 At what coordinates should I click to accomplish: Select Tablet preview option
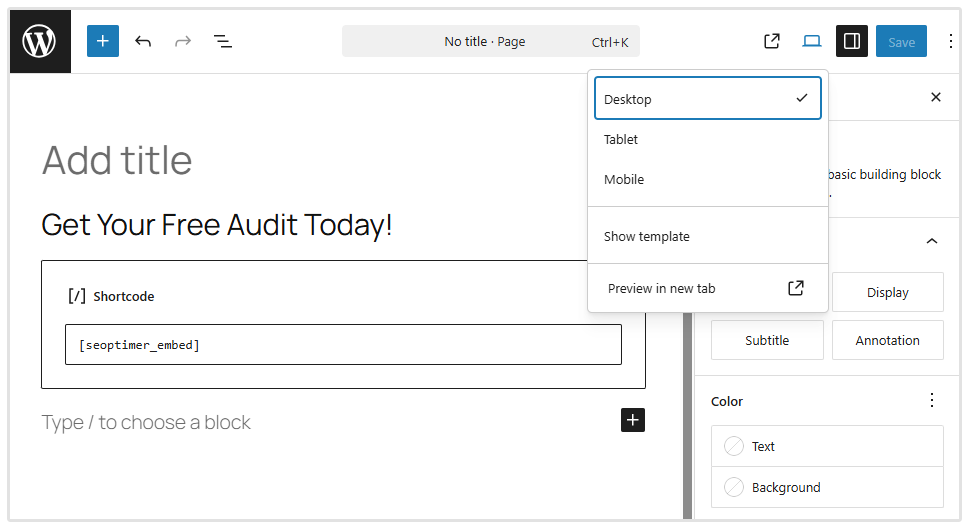tap(708, 139)
